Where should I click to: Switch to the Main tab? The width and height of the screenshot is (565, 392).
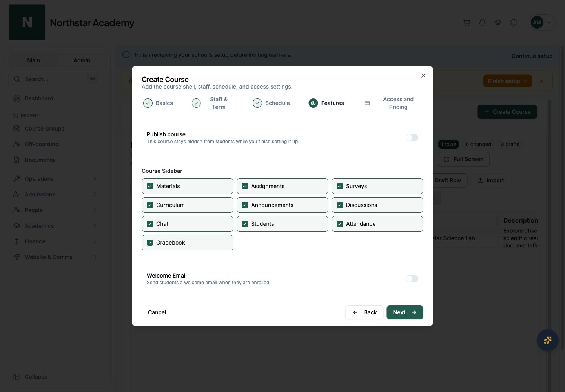(x=33, y=60)
